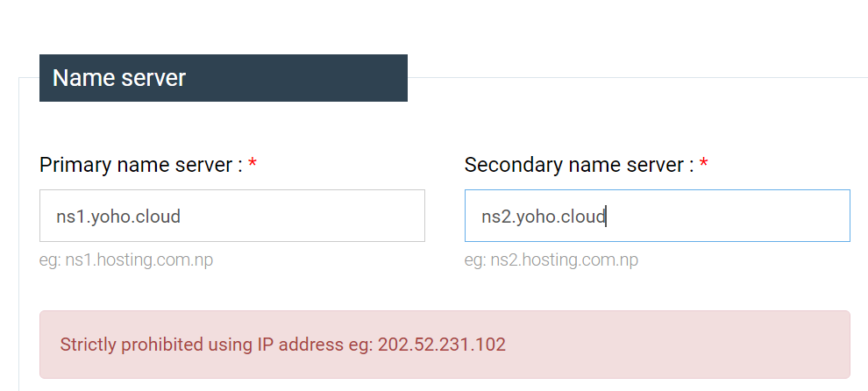Viewport: 868px width, 391px height.
Task: Click the blank right side of Primary field
Action: click(351, 216)
